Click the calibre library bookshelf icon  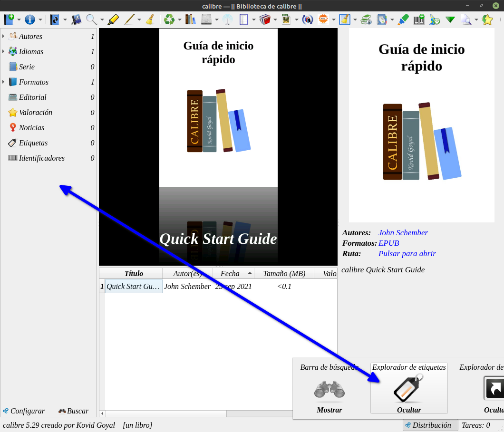coord(190,19)
